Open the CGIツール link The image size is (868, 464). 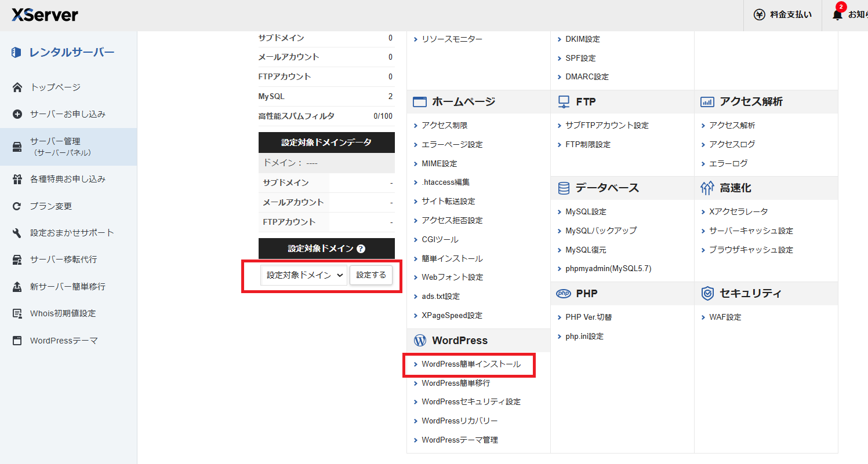[440, 240]
